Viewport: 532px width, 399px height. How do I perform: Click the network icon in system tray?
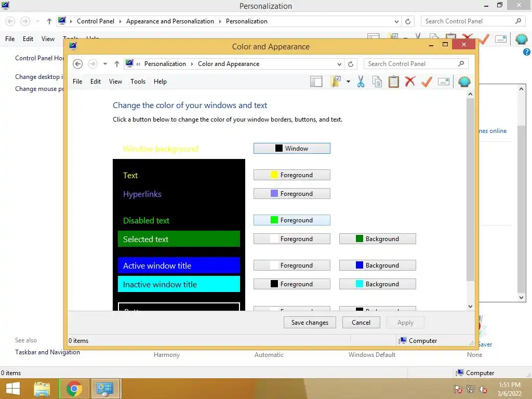click(x=471, y=389)
